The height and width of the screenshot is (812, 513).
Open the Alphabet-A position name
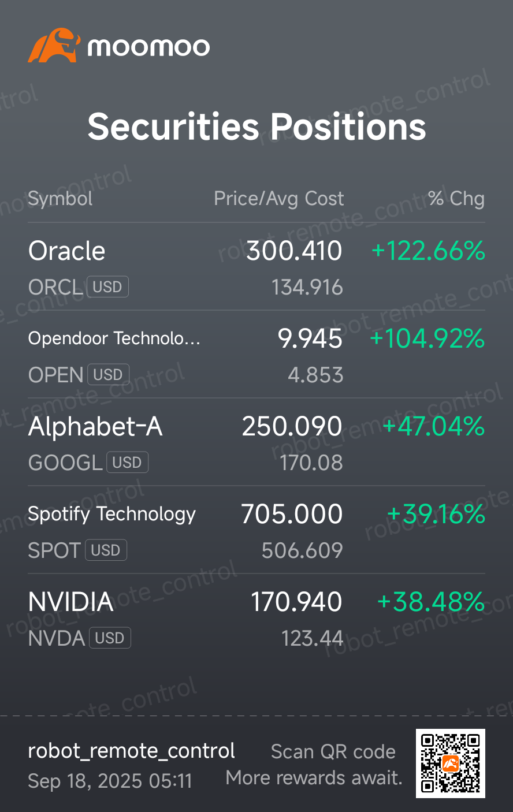pos(95,427)
